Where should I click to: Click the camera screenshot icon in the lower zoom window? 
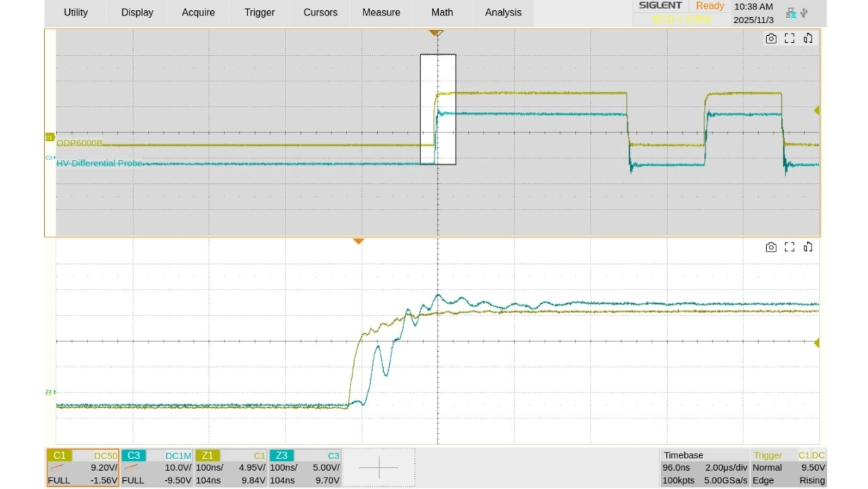tap(771, 248)
